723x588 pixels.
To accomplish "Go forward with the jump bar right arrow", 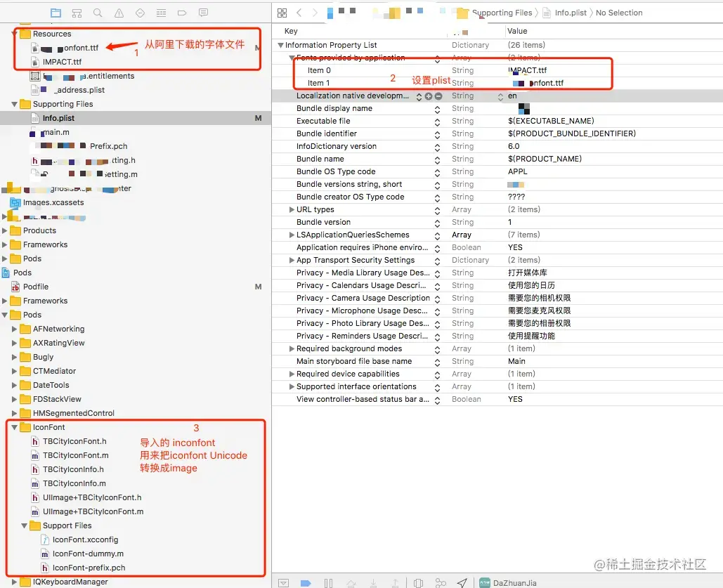I will [315, 13].
